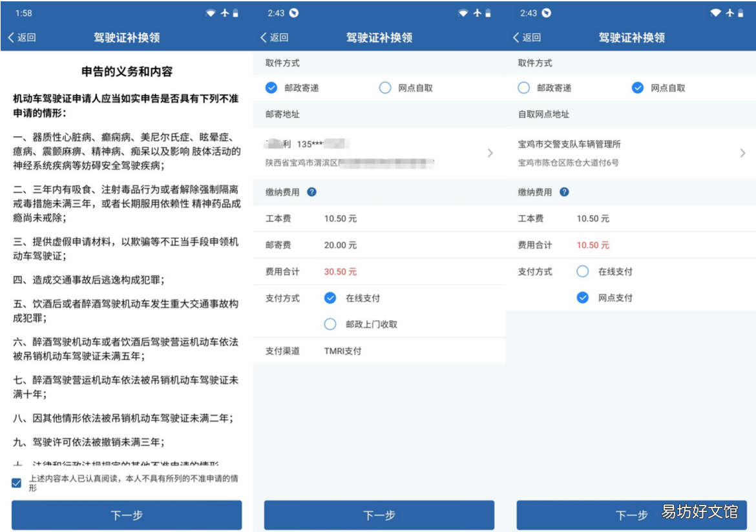Viewport: 756px width, 532px height.
Task: Go back from the self-pickup screen
Action: coord(527,37)
